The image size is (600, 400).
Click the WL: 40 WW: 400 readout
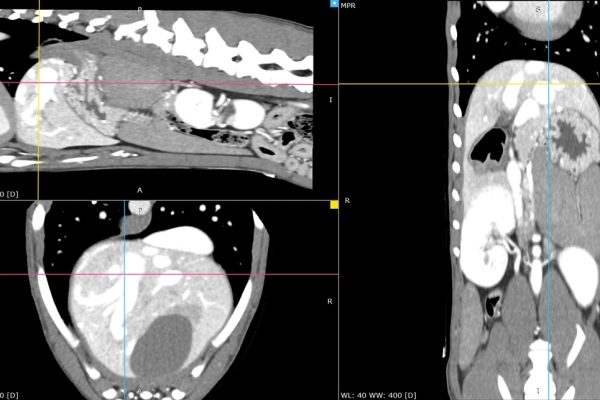[x=378, y=394]
